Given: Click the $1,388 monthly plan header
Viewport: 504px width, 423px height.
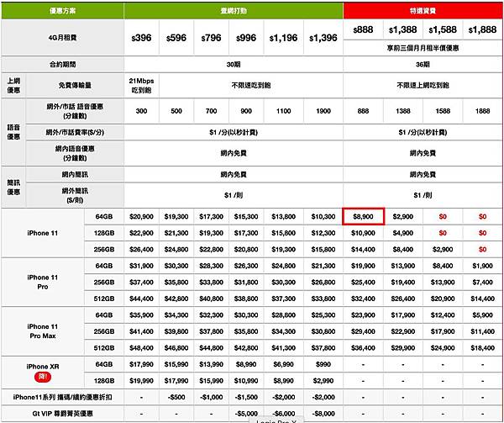Looking at the screenshot, I should (402, 30).
